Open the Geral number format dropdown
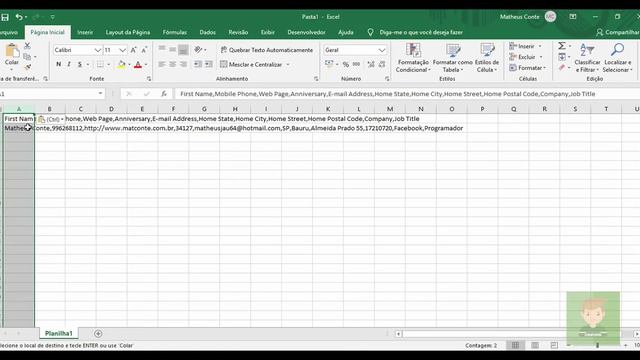The width and height of the screenshot is (640, 360). [x=382, y=50]
